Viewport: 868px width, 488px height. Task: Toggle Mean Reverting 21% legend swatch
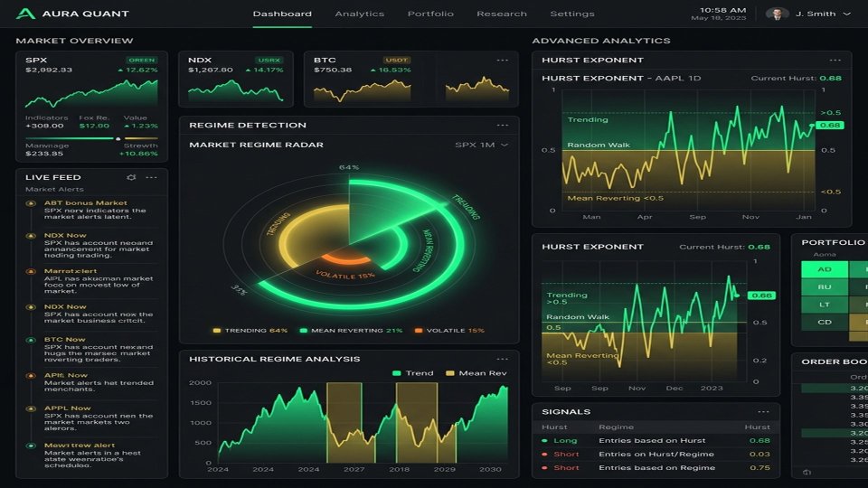(x=304, y=331)
